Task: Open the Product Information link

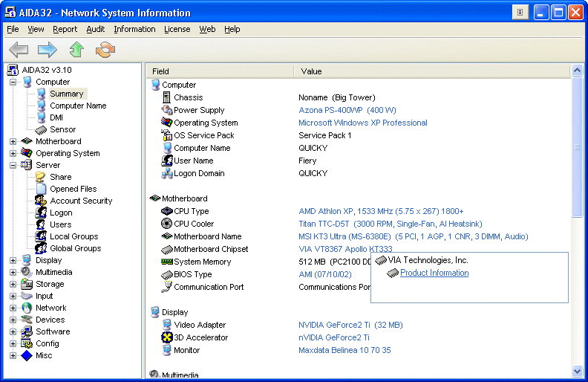Action: click(434, 273)
